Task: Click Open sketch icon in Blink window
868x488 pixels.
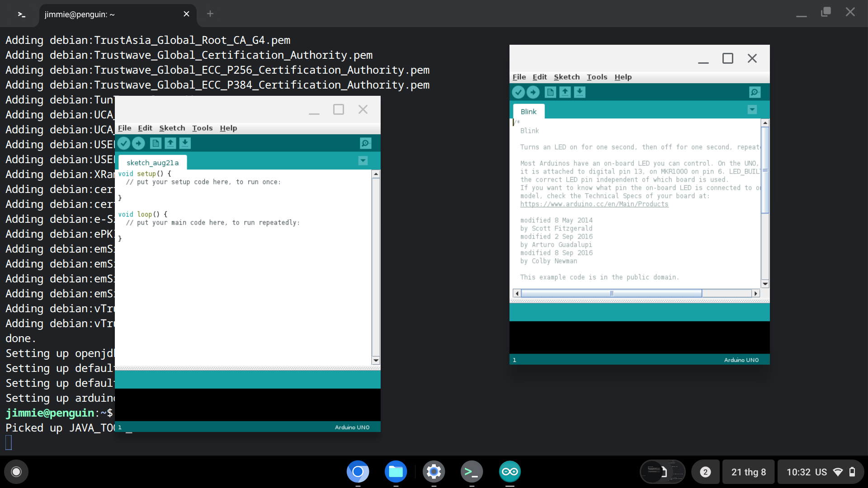Action: [565, 92]
